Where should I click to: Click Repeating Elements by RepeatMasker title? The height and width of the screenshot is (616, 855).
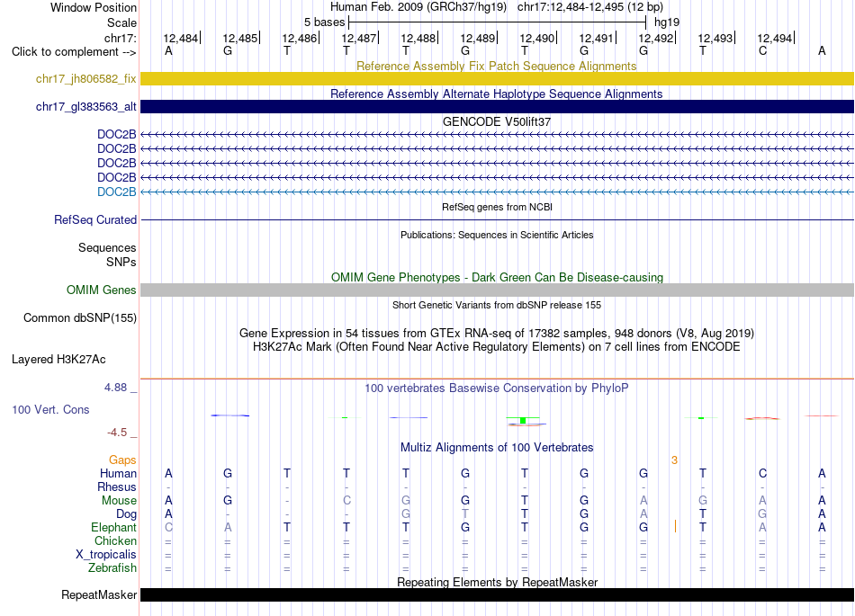(497, 582)
